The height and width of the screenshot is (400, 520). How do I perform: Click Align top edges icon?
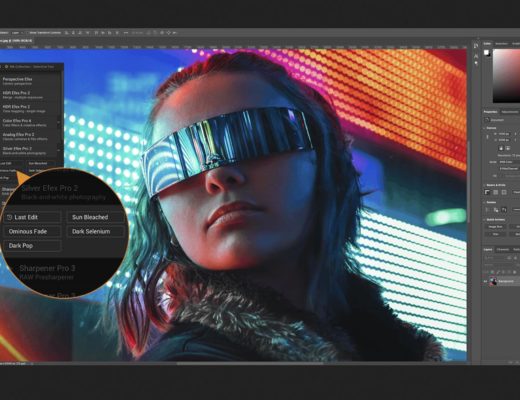[96, 33]
